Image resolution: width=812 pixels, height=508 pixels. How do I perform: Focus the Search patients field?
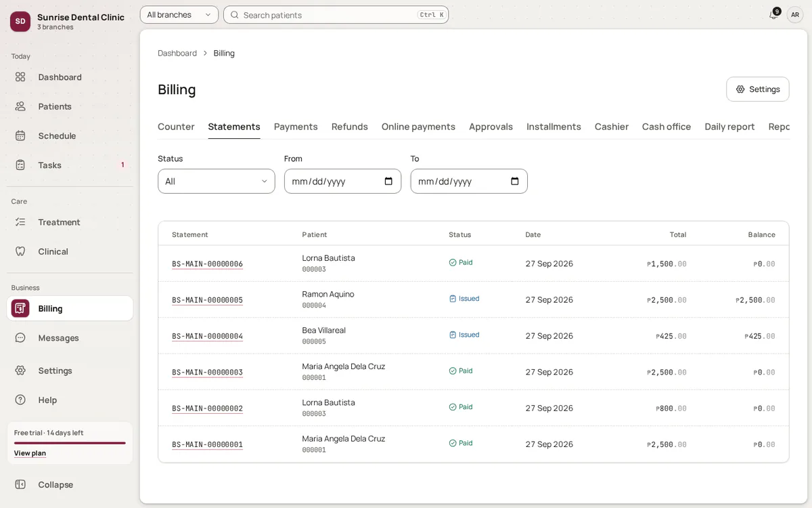[x=336, y=15]
